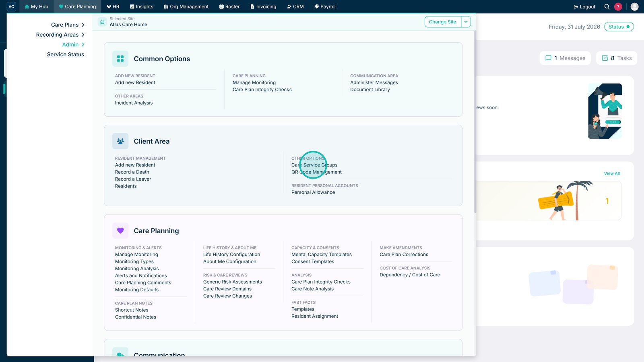Screen dimensions: 644x362
Task: Open Record a Death link
Action: point(132,172)
